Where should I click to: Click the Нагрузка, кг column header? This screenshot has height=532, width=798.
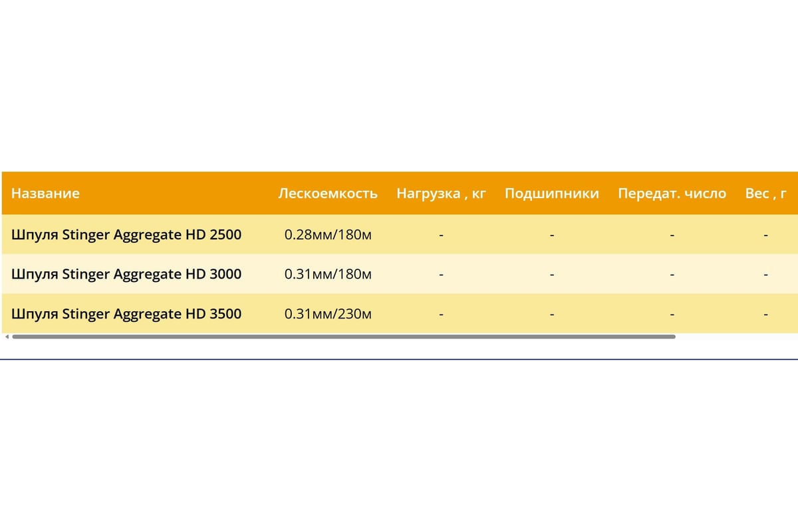point(441,194)
